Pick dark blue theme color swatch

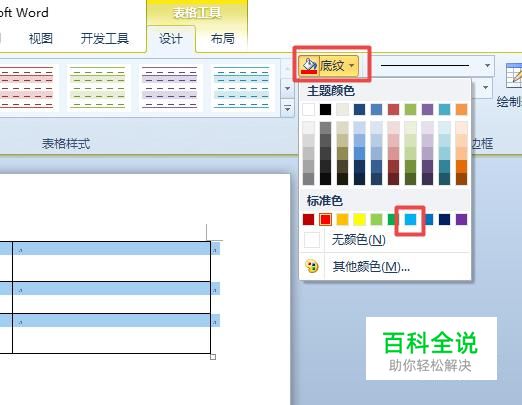(x=359, y=109)
